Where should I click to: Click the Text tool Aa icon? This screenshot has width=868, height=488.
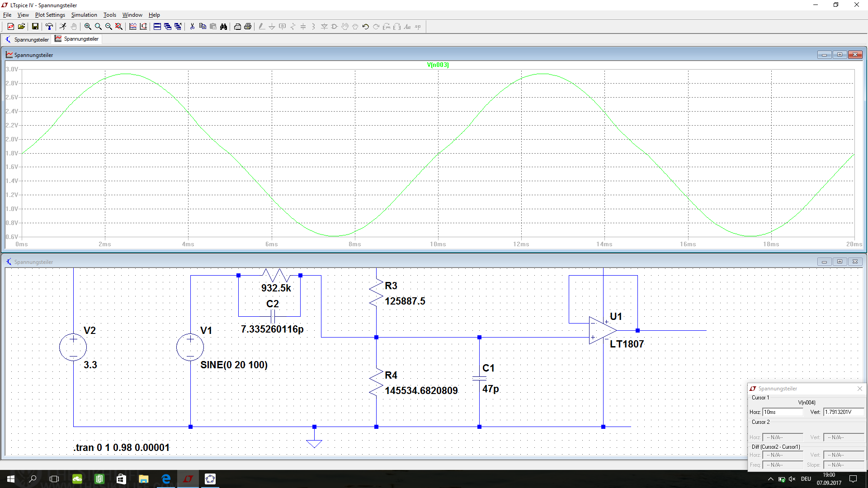tap(407, 27)
